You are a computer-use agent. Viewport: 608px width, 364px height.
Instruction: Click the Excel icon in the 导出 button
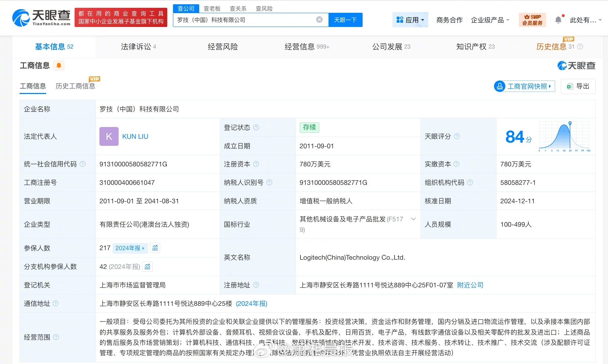tap(570, 86)
